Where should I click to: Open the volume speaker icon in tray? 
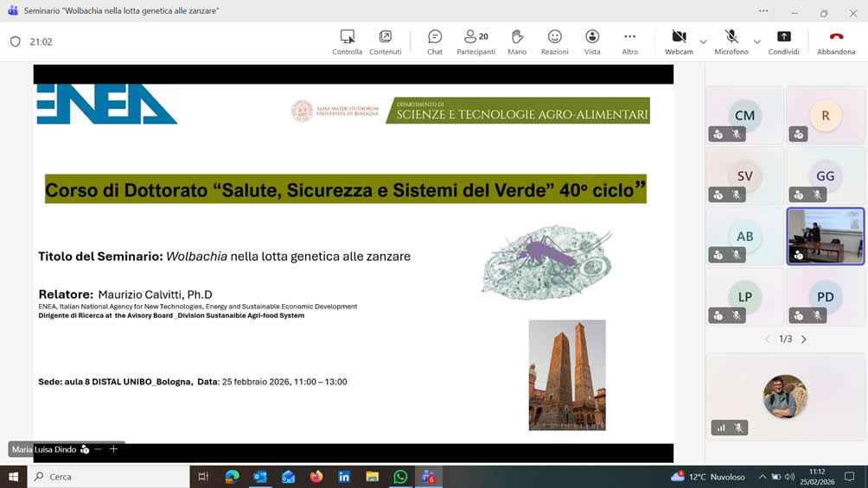(789, 477)
